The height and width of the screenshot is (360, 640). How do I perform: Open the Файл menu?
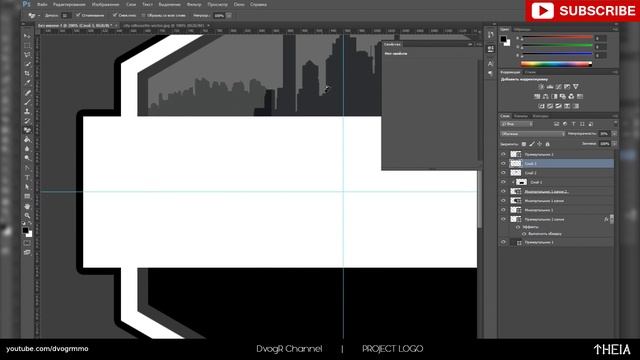coord(42,4)
